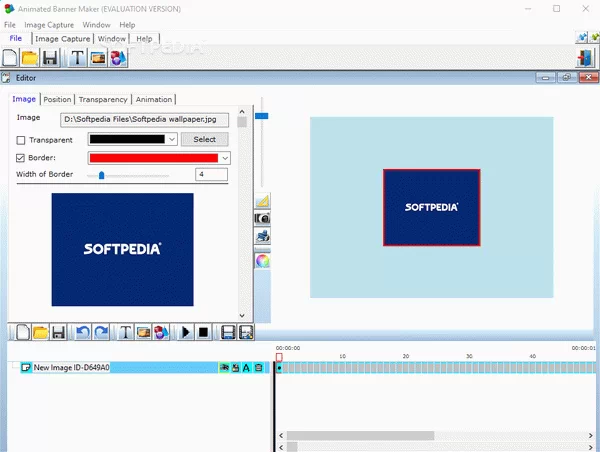This screenshot has width=600, height=452.
Task: Click the Select button for transparent color
Action: 204,139
